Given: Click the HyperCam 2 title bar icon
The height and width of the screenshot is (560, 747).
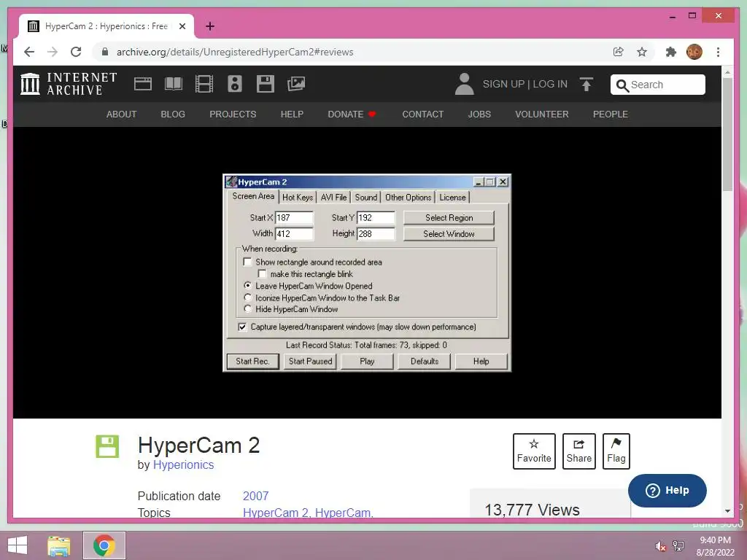Looking at the screenshot, I should click(231, 182).
